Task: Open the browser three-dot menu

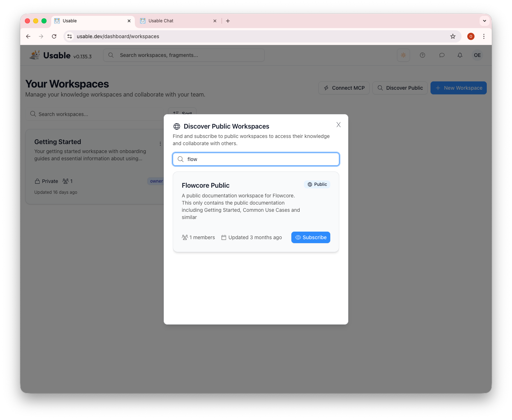Action: coord(484,36)
